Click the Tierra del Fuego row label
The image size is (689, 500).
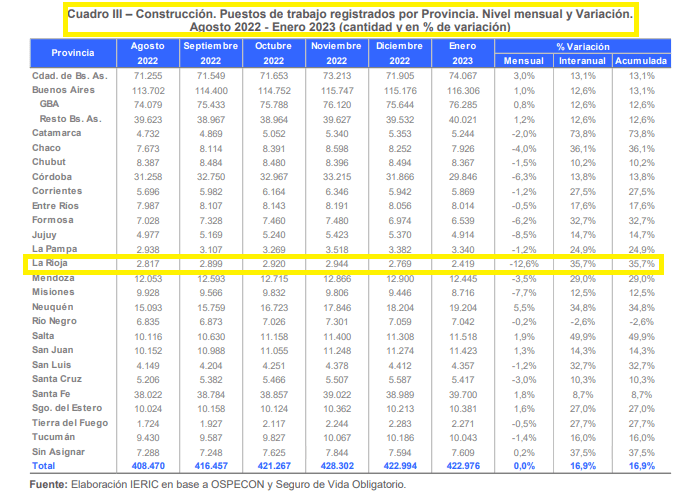pyautogui.click(x=70, y=423)
